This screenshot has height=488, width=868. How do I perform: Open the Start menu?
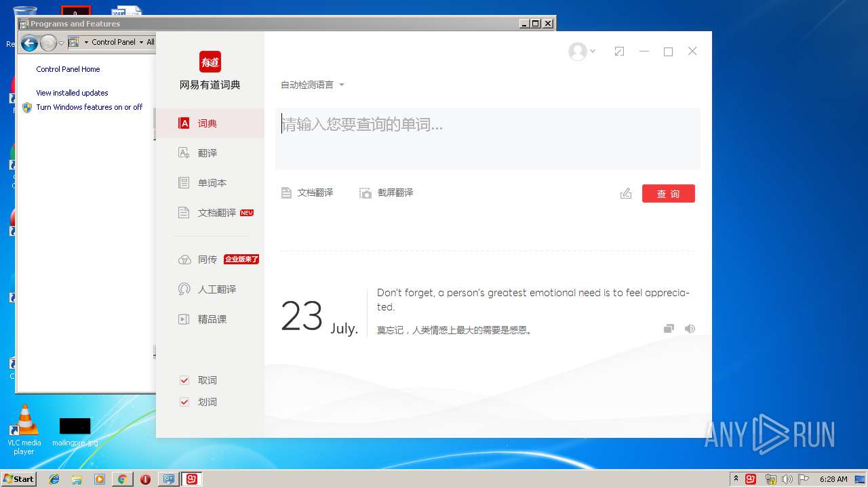click(18, 479)
